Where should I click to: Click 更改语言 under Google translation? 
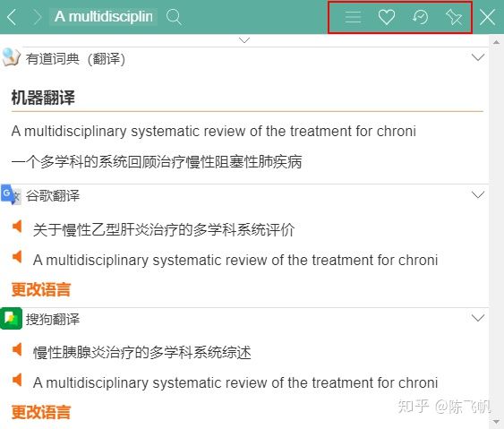coord(41,289)
